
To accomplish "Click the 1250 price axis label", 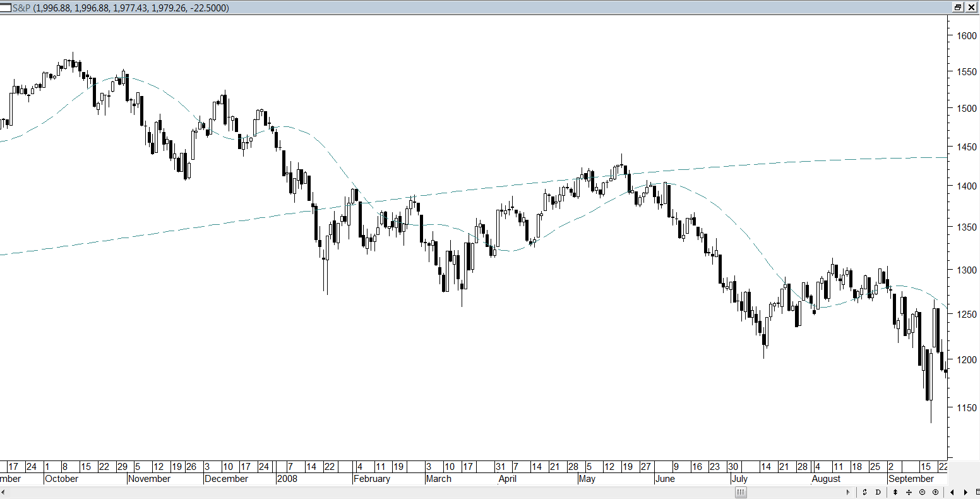I will pyautogui.click(x=967, y=315).
